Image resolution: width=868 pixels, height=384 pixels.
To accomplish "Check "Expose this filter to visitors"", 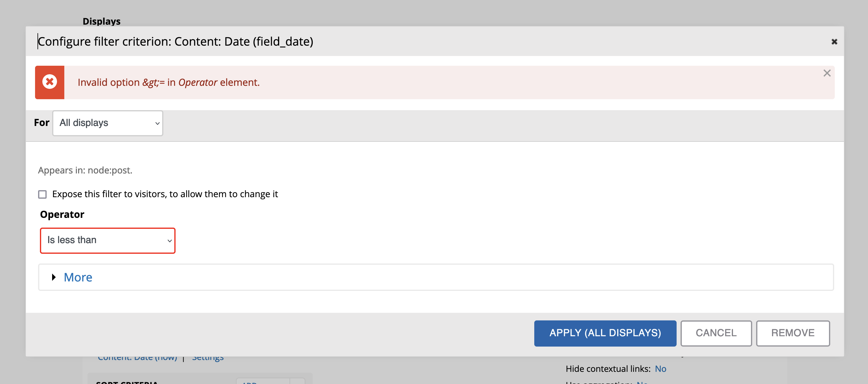I will click(42, 194).
